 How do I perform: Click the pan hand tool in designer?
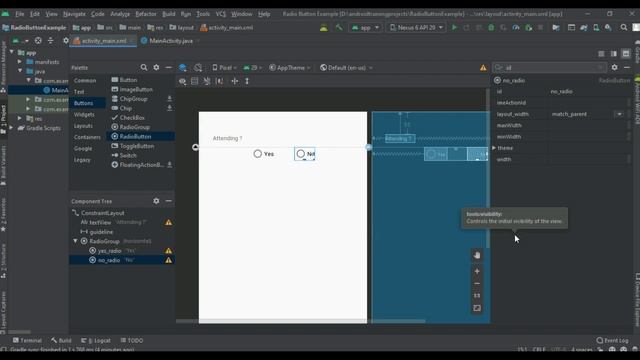(x=477, y=255)
